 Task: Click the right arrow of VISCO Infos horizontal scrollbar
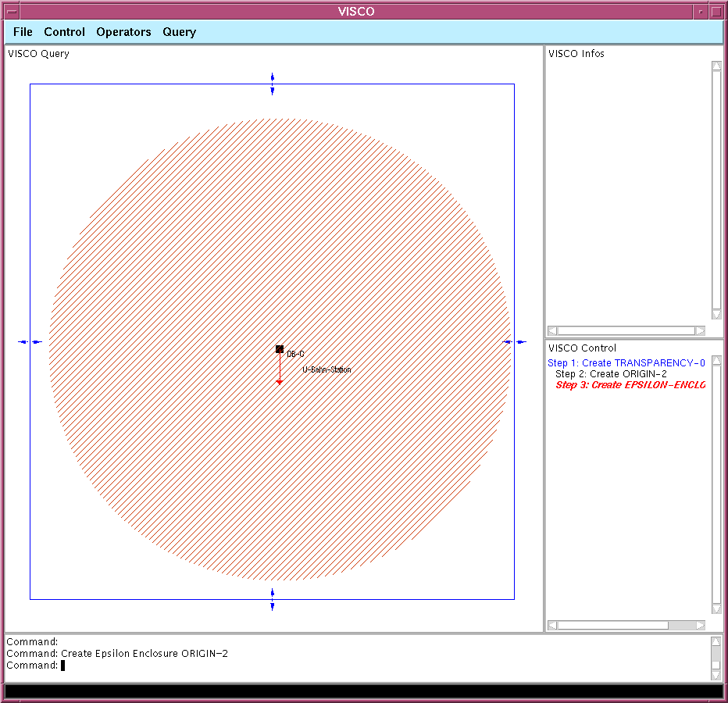click(x=701, y=331)
